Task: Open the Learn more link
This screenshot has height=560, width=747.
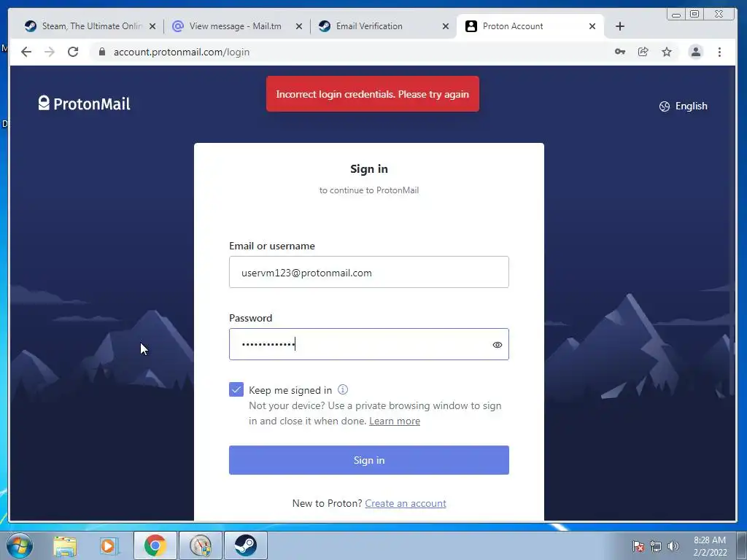Action: [x=395, y=421]
